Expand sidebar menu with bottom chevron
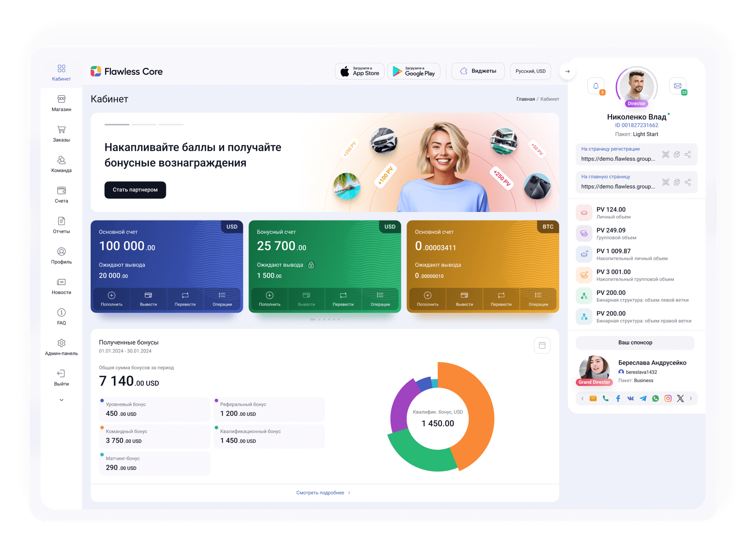The height and width of the screenshot is (543, 756). pos(61,400)
